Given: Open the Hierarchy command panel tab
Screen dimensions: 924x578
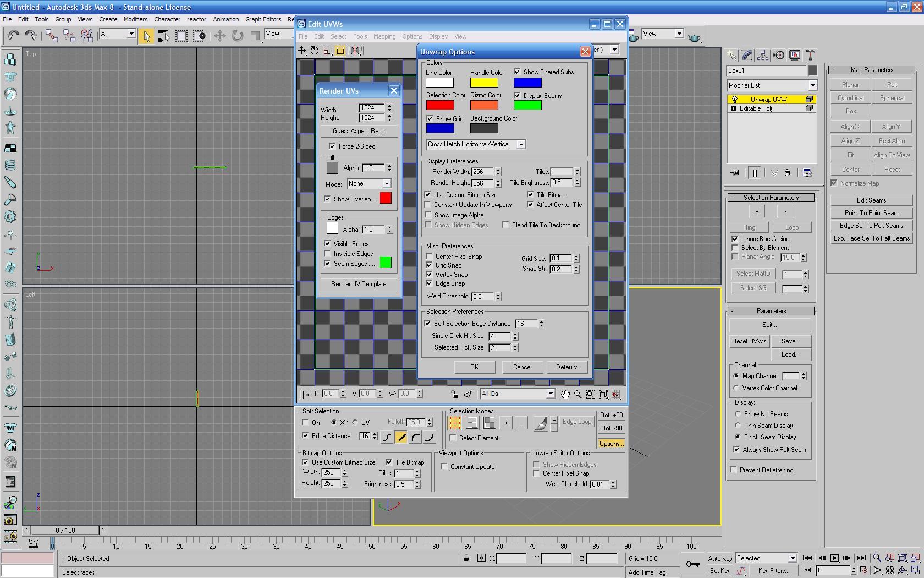Looking at the screenshot, I should click(763, 55).
